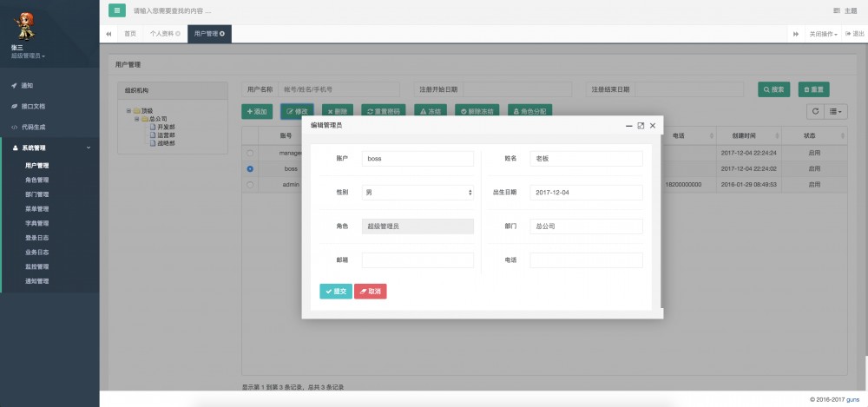The width and height of the screenshot is (868, 407).
Task: Select 运营部 in the organization tree
Action: (x=166, y=135)
